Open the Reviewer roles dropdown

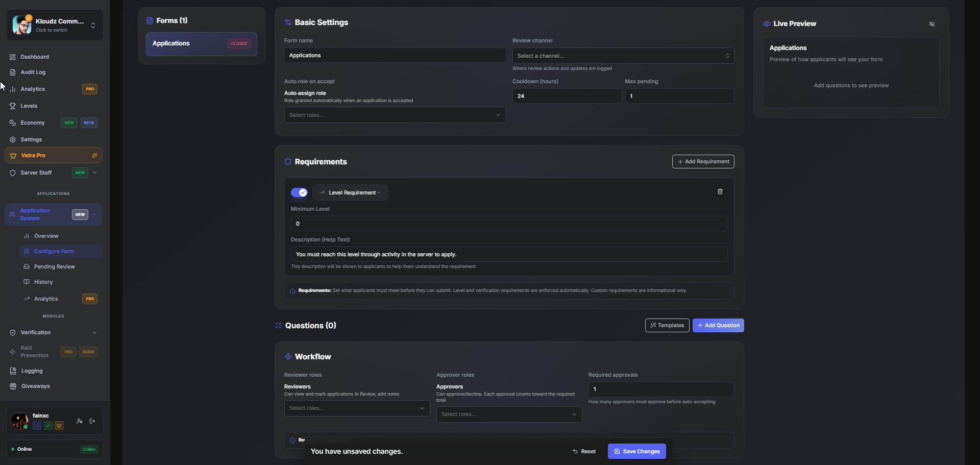(x=356, y=408)
